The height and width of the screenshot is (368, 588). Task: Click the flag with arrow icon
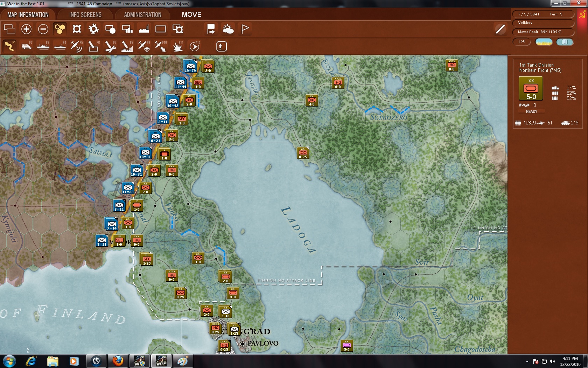(211, 29)
